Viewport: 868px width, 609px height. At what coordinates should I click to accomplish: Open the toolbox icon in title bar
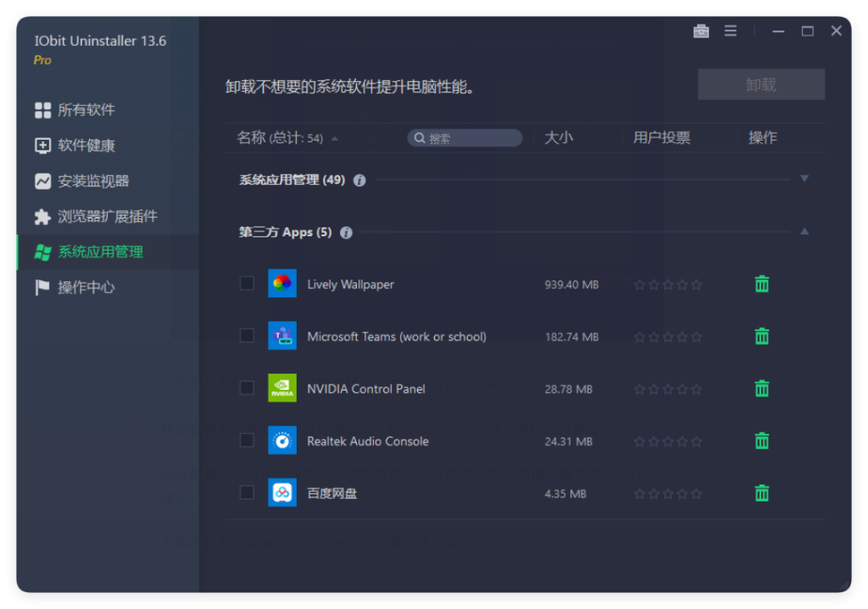701,31
